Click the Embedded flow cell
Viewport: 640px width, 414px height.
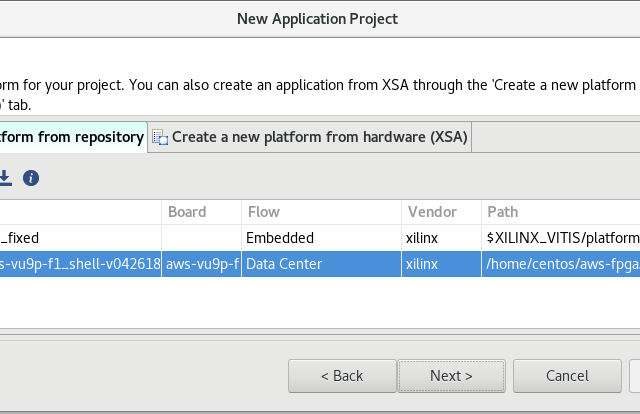coord(280,238)
